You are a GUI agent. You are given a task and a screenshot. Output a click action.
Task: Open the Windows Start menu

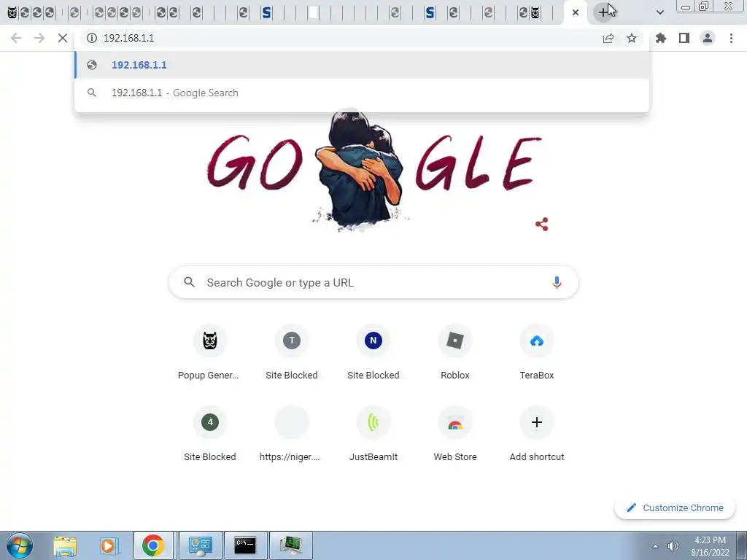click(x=19, y=545)
